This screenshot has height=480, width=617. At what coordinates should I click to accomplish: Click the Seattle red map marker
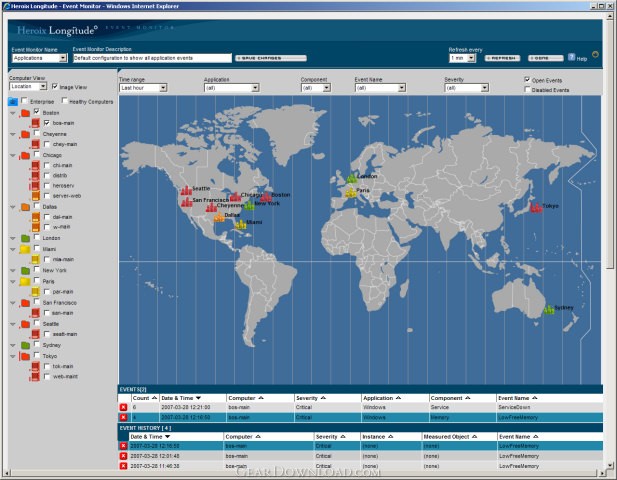pos(186,190)
